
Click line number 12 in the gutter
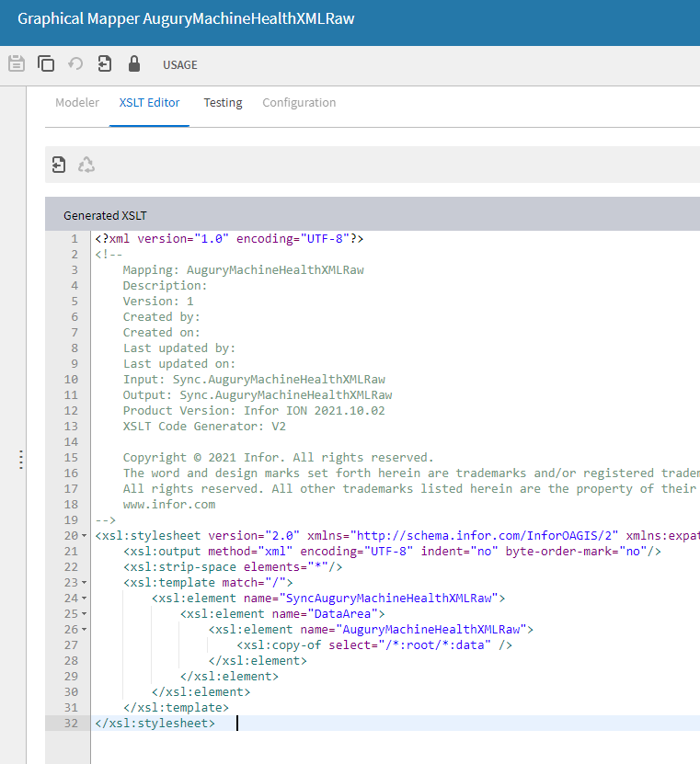pyautogui.click(x=71, y=410)
